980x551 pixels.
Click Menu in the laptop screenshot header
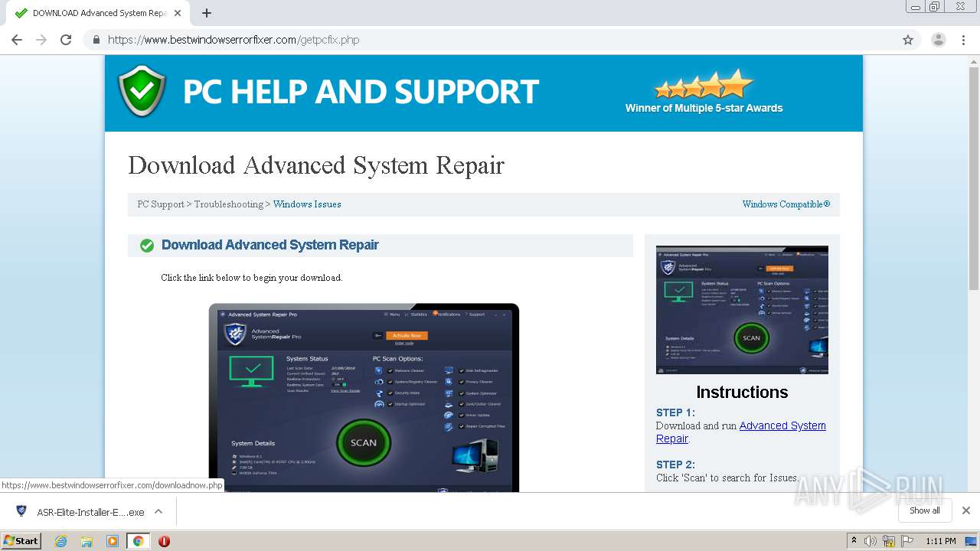391,315
